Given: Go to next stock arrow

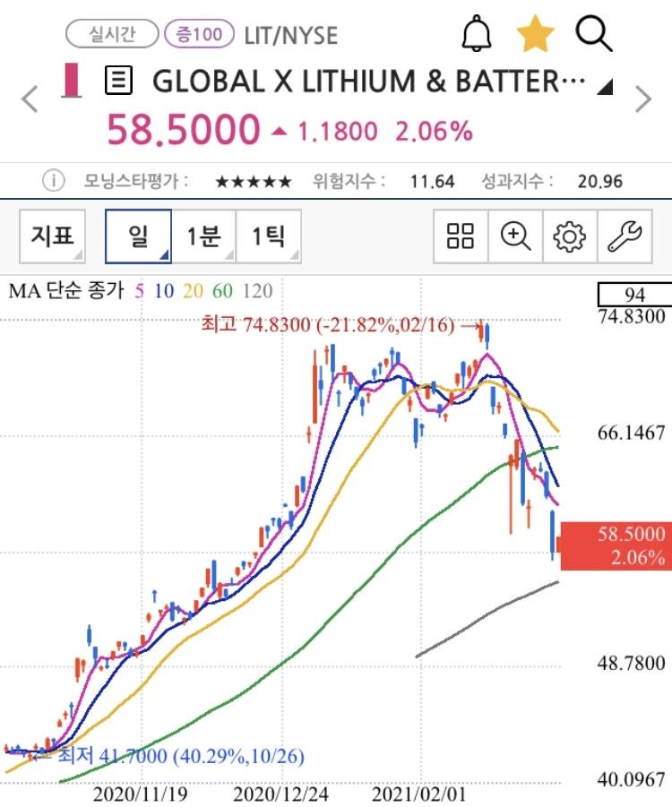Looking at the screenshot, I should tap(643, 99).
